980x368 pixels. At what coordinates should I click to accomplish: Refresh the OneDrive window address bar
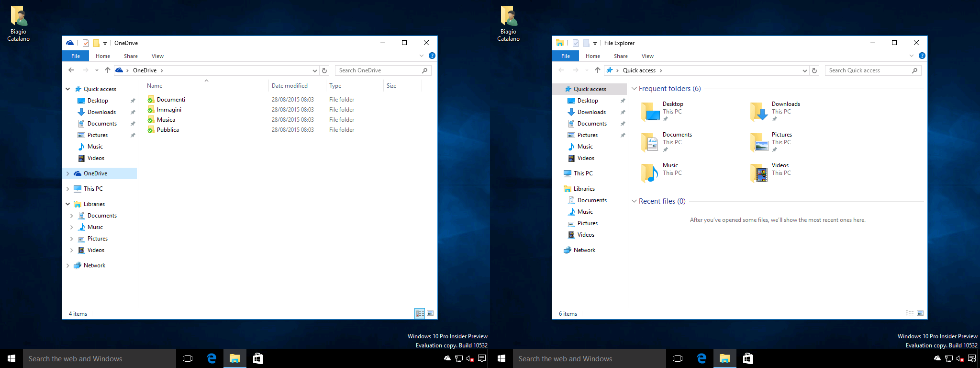point(324,70)
